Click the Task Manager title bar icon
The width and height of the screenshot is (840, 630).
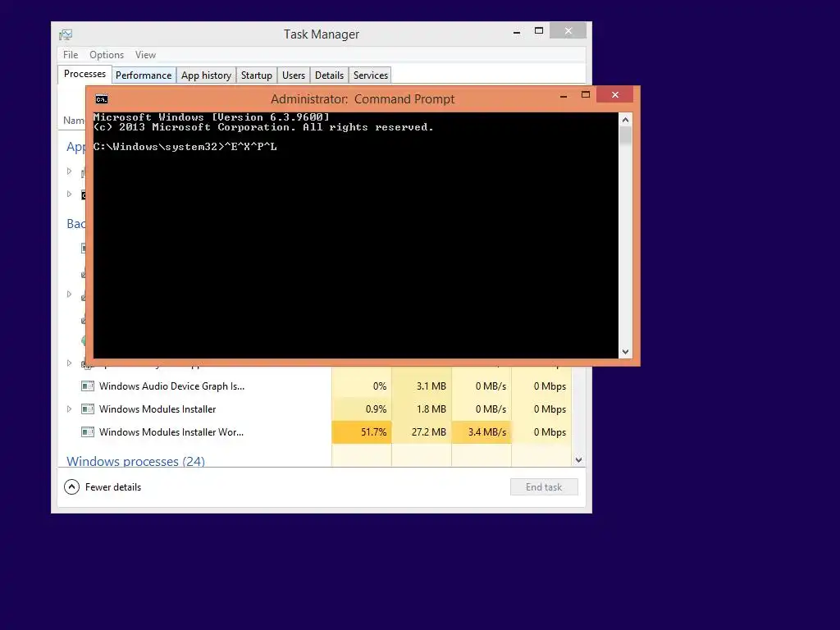click(x=66, y=34)
